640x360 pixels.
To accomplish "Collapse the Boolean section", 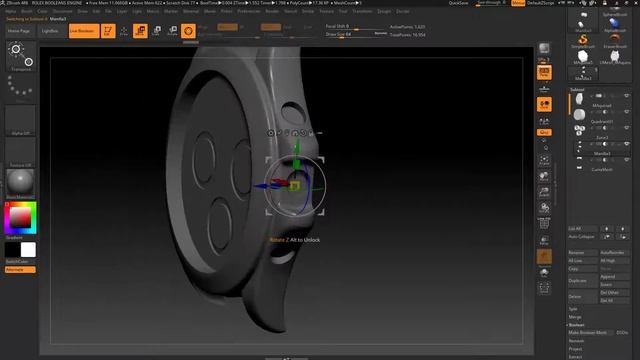I will pyautogui.click(x=576, y=325).
